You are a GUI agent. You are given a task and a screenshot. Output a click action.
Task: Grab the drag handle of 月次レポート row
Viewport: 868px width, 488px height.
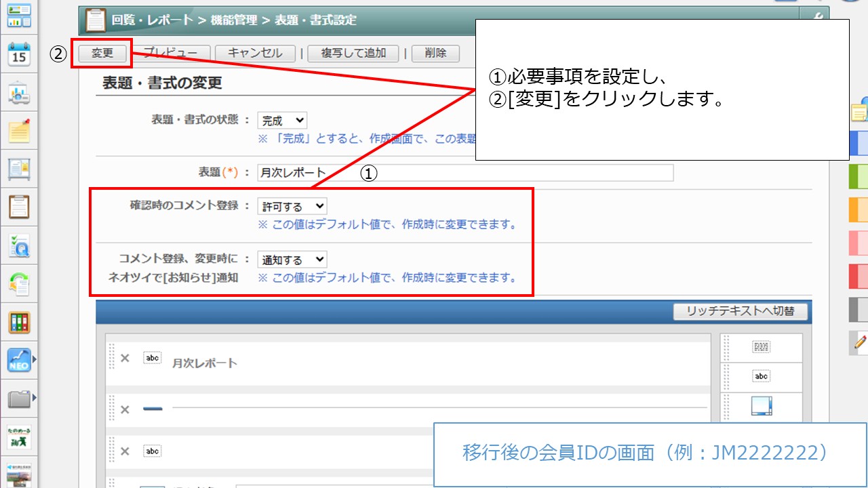tap(112, 357)
